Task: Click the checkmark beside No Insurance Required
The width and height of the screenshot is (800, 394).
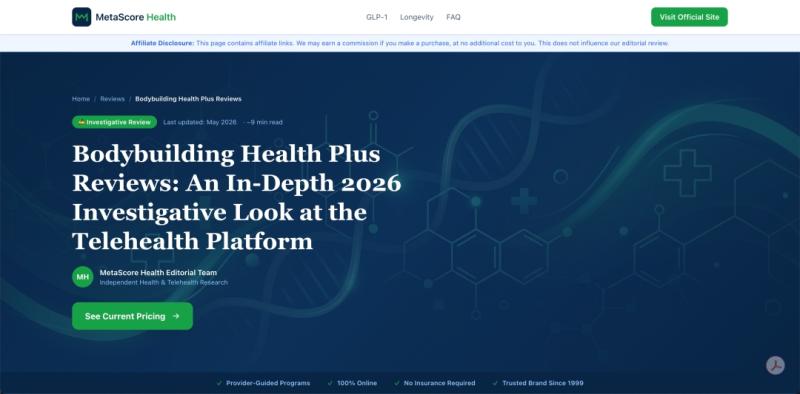Action: [x=397, y=383]
